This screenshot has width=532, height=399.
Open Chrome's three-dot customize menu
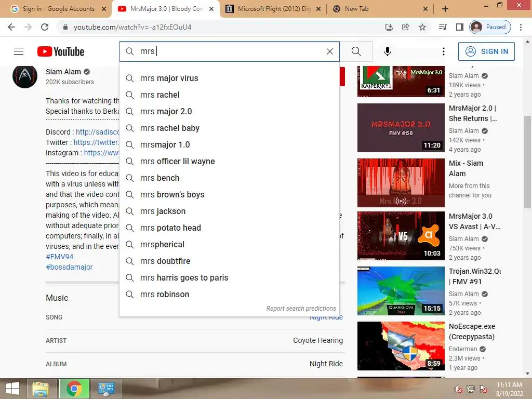(521, 27)
